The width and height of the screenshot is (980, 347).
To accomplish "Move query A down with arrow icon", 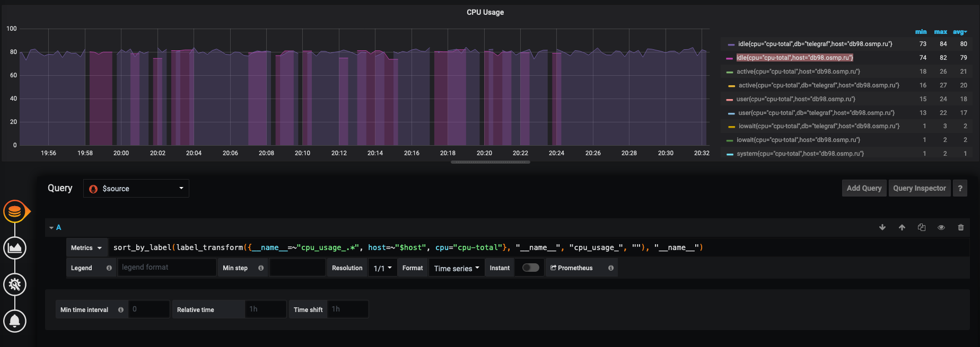I will point(882,227).
